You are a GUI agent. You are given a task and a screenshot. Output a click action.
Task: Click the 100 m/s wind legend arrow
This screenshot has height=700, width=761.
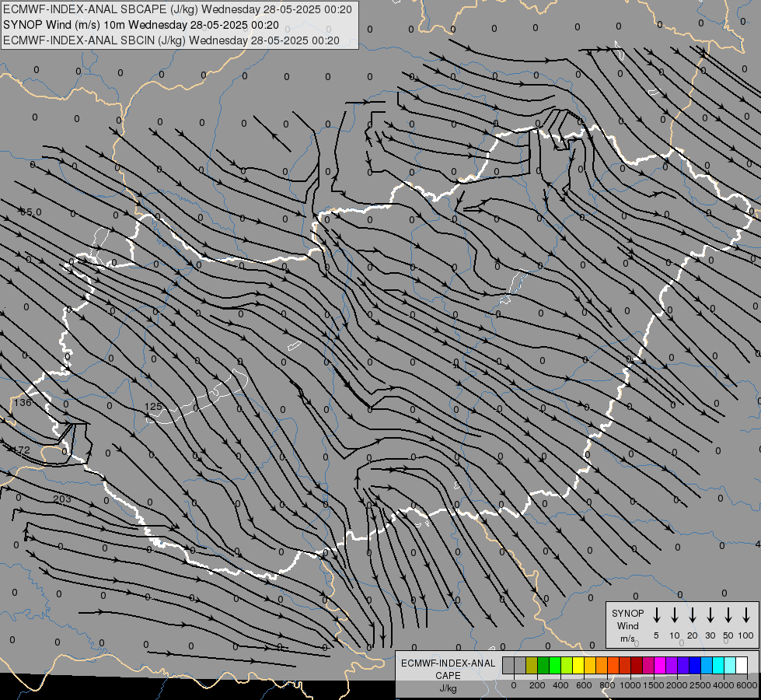746,614
